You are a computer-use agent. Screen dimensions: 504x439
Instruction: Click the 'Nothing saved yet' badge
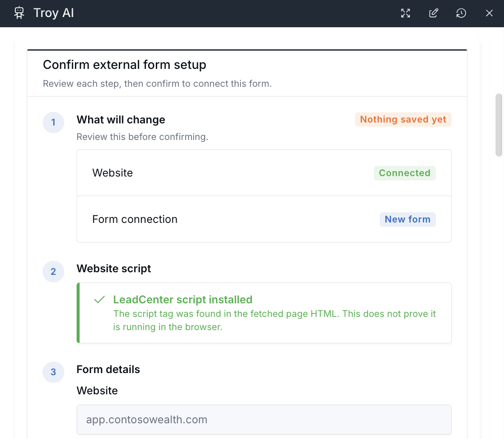pyautogui.click(x=403, y=120)
